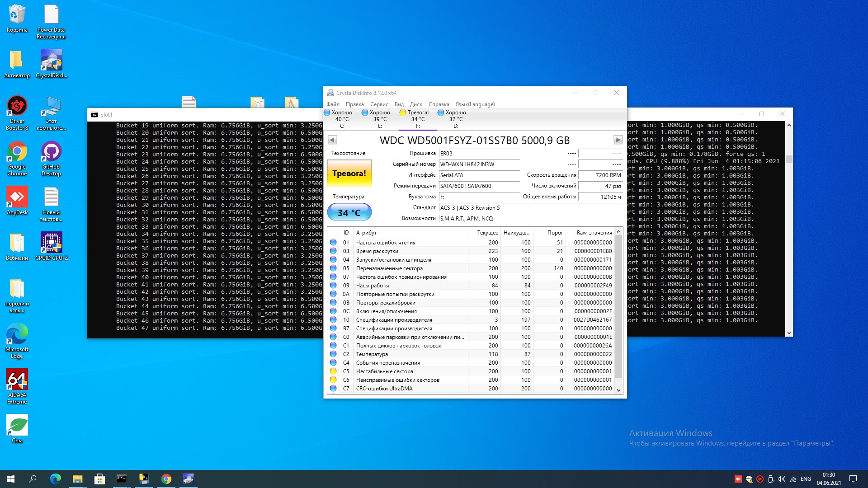Image resolution: width=868 pixels, height=488 pixels.
Task: Open the Диск menu
Action: [x=415, y=104]
